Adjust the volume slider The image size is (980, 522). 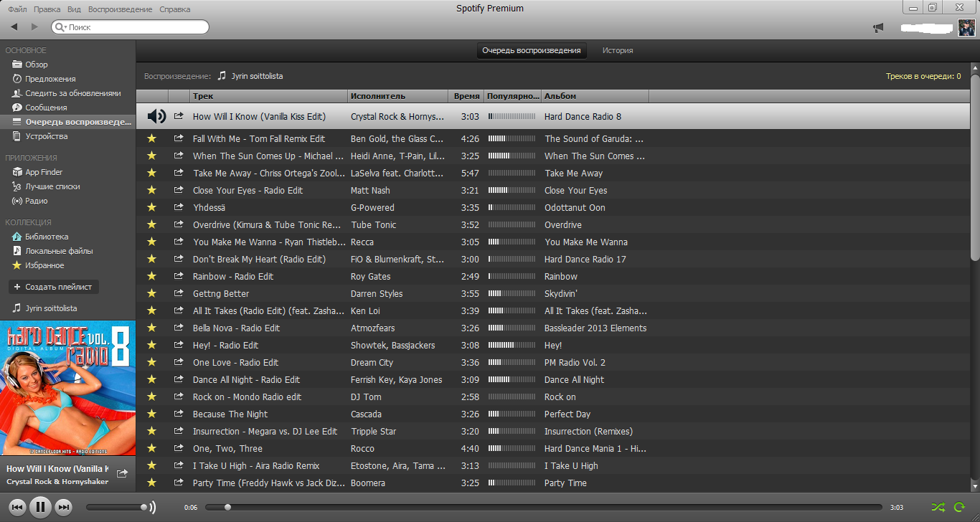point(118,508)
